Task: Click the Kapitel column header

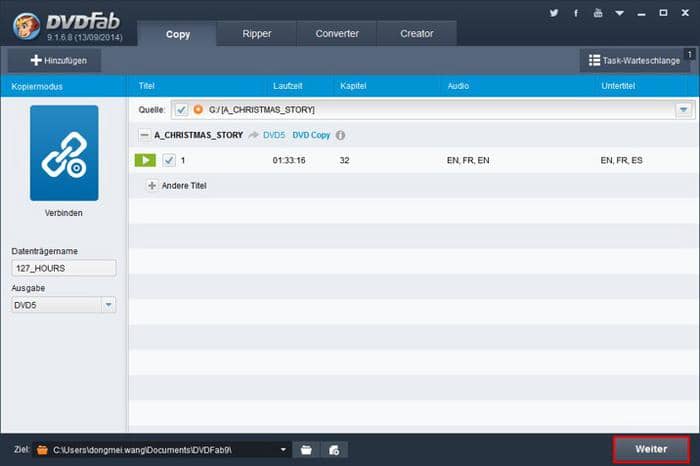Action: click(x=353, y=86)
